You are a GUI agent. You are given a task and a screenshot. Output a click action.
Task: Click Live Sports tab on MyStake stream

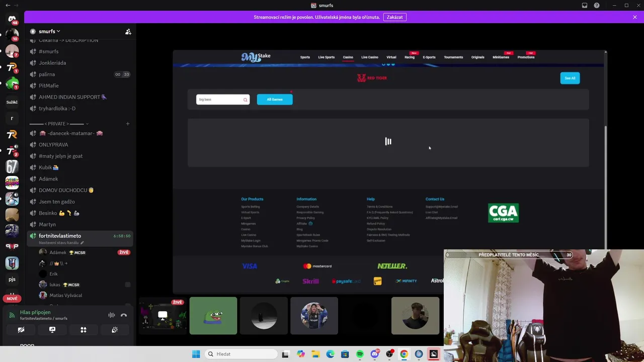tap(326, 57)
